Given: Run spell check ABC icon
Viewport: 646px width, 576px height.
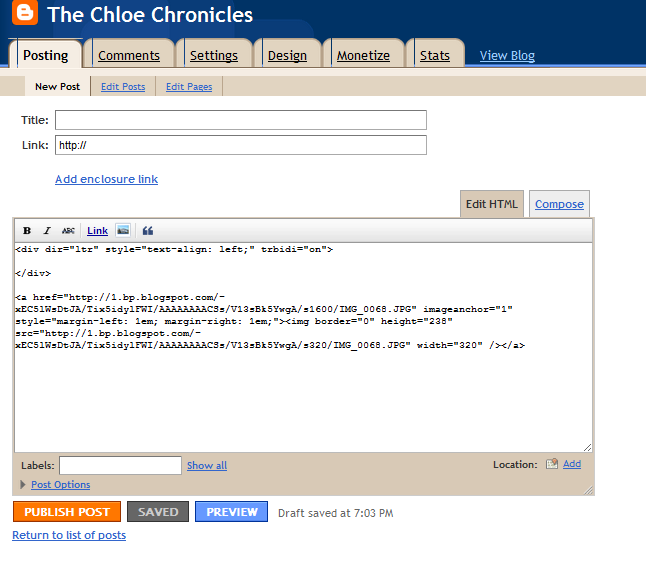Looking at the screenshot, I should 68,231.
